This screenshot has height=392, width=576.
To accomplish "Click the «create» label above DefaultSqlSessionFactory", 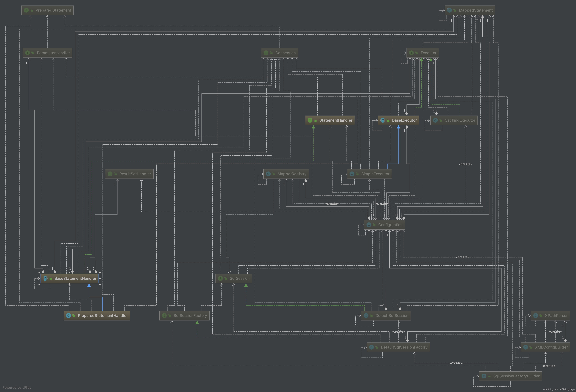I will [398, 331].
